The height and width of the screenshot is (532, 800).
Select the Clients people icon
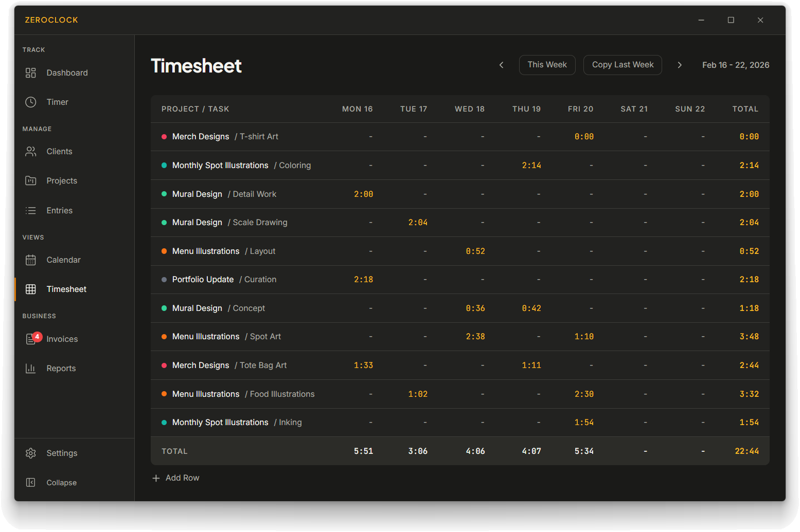31,152
